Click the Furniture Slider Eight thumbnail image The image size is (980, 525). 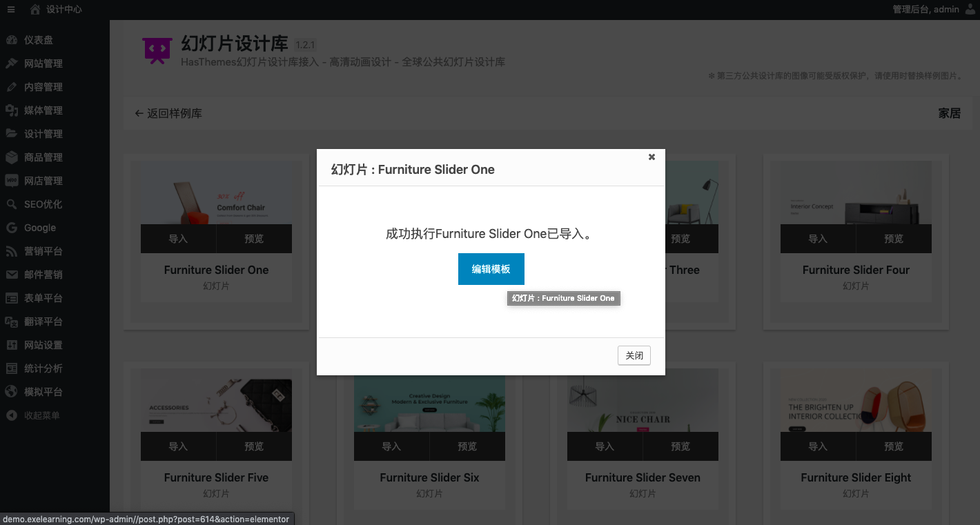point(856,401)
